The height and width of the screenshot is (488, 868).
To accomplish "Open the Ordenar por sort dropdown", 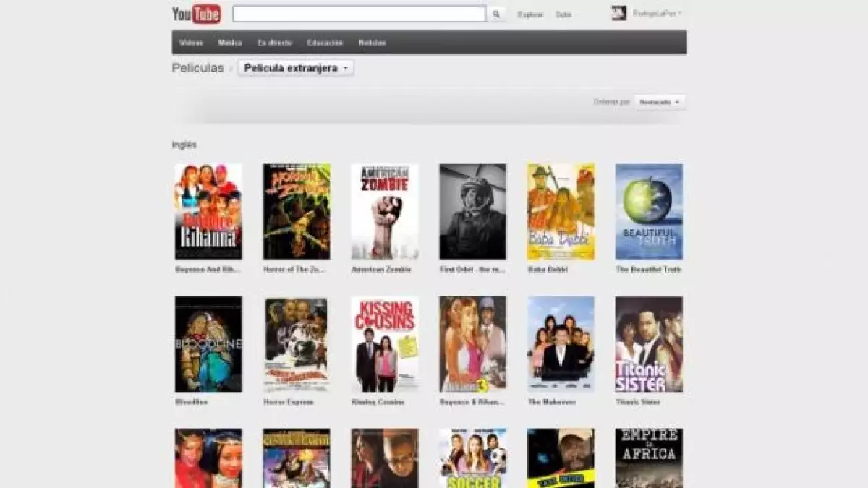I will [x=660, y=102].
